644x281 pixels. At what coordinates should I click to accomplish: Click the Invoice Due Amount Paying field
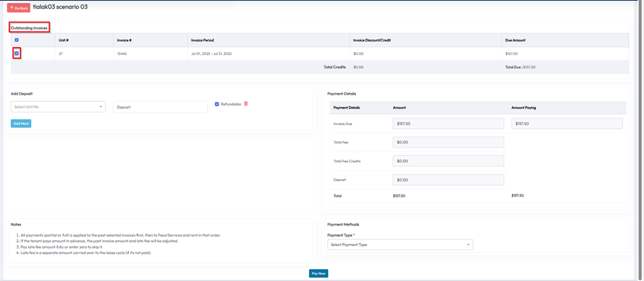[x=567, y=124]
